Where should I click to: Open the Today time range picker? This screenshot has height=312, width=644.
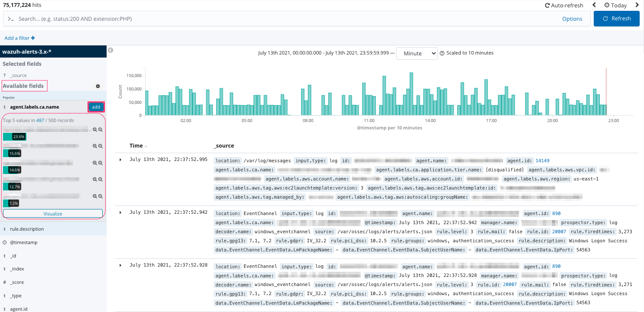tap(615, 6)
